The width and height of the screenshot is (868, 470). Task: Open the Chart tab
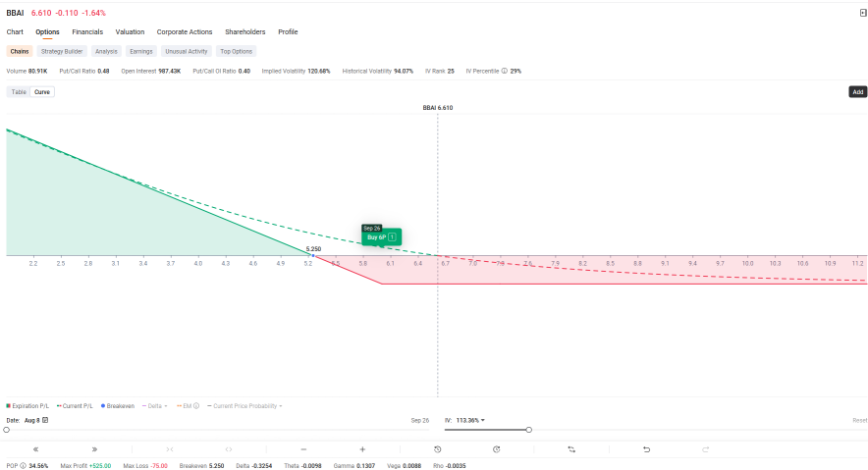click(15, 32)
